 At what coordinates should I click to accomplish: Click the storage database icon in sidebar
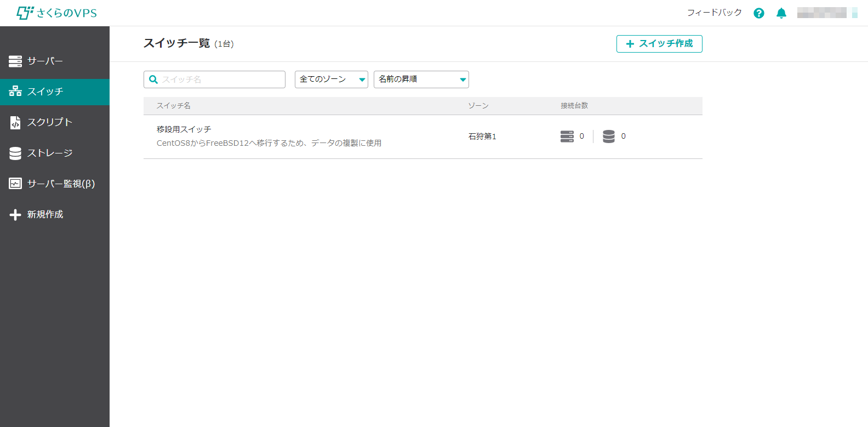pyautogui.click(x=15, y=153)
